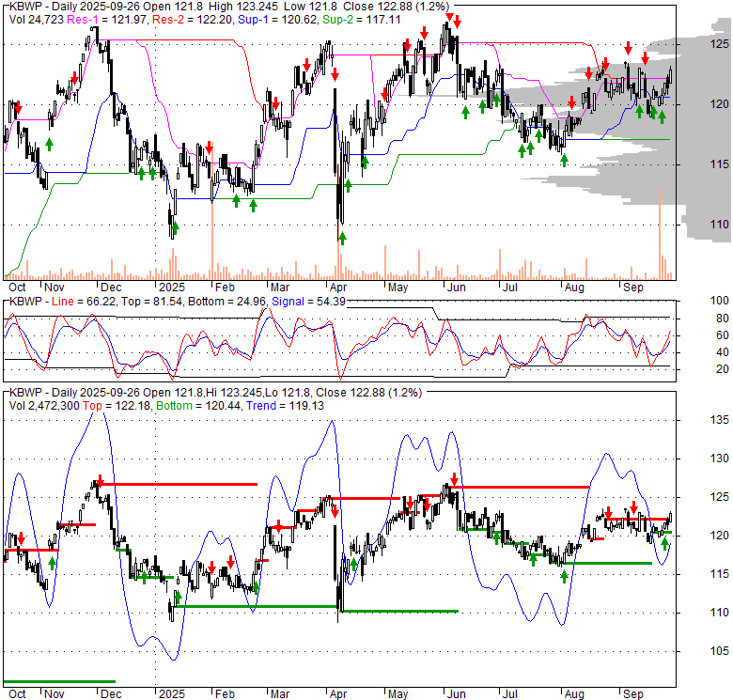Click the 'Dec' label on the bottom chart axis
The image size is (733, 700).
[x=111, y=694]
